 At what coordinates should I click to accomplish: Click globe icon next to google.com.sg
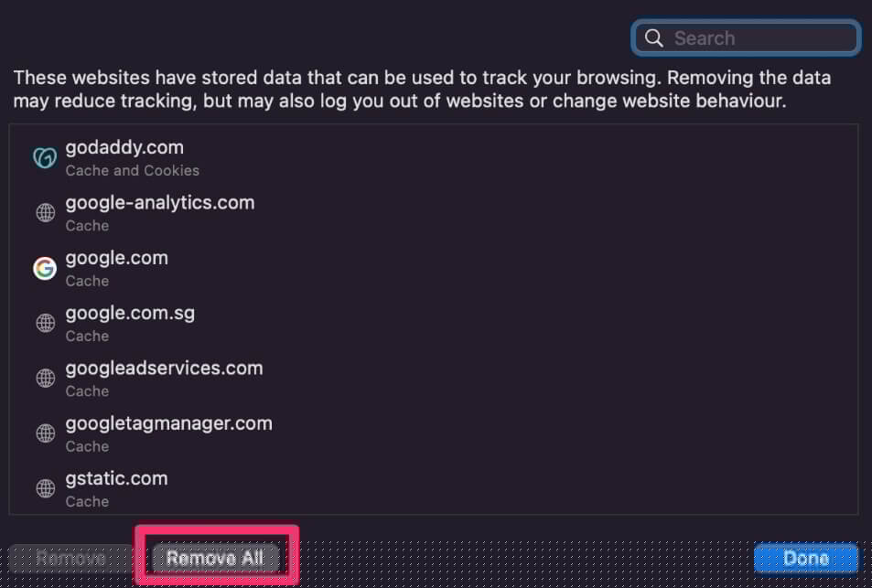click(x=45, y=323)
